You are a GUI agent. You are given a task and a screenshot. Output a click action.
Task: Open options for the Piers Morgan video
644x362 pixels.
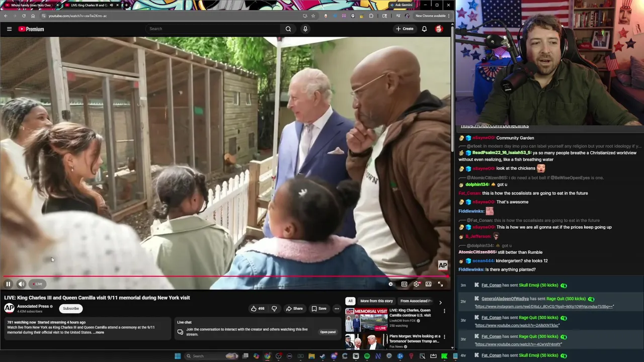coord(444,336)
